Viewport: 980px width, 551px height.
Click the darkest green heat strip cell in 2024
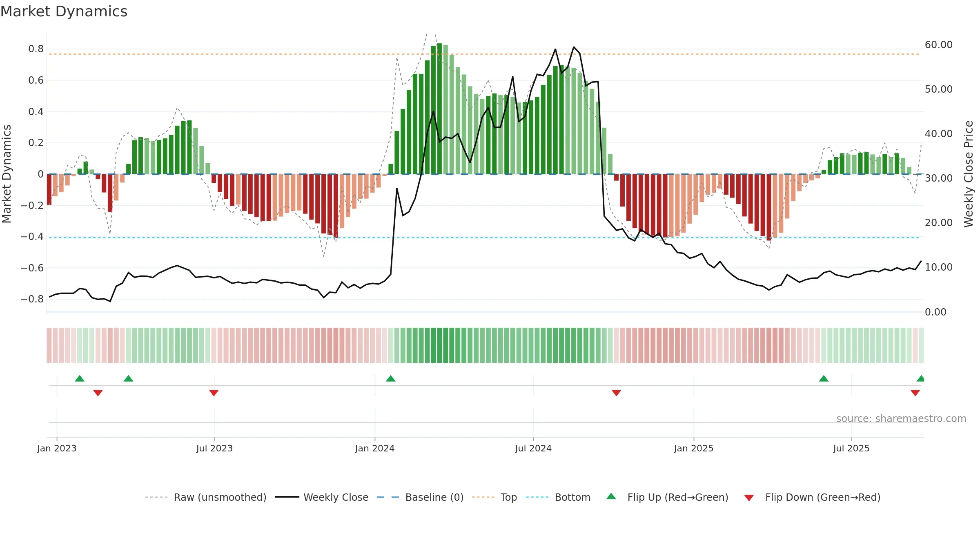point(439,345)
